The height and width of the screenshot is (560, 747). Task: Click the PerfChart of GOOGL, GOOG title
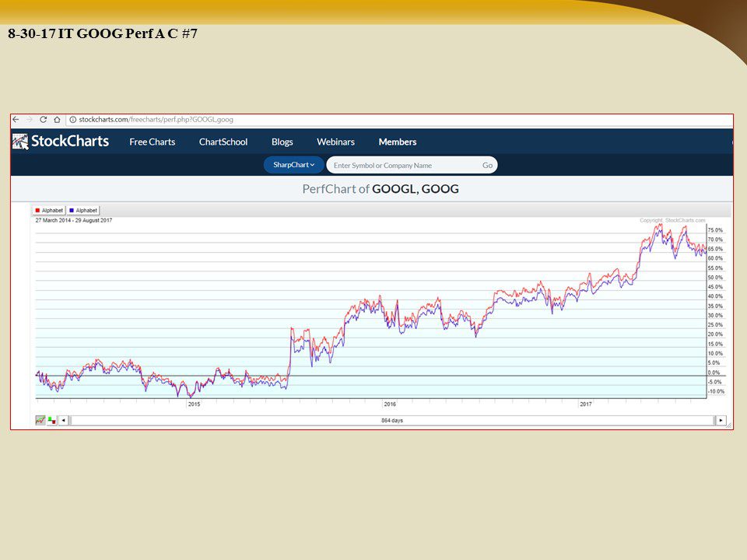click(x=381, y=189)
